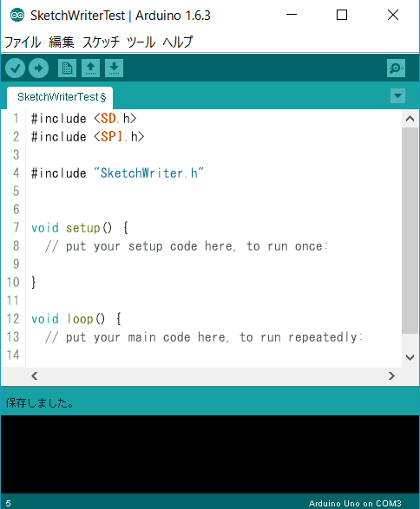Click the closing brace on line 10

(33, 282)
